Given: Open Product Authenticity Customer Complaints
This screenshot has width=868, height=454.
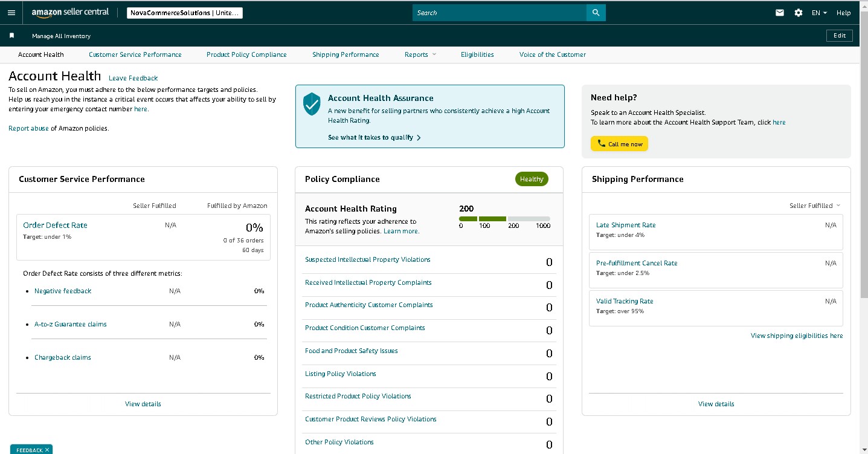Looking at the screenshot, I should pos(369,305).
